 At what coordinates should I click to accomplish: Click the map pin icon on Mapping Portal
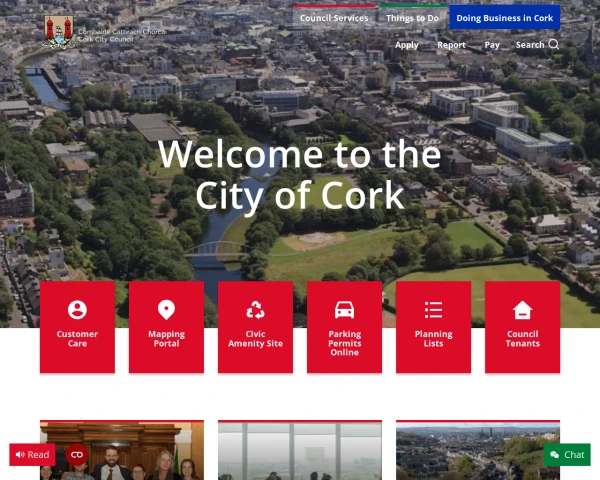coord(166,310)
